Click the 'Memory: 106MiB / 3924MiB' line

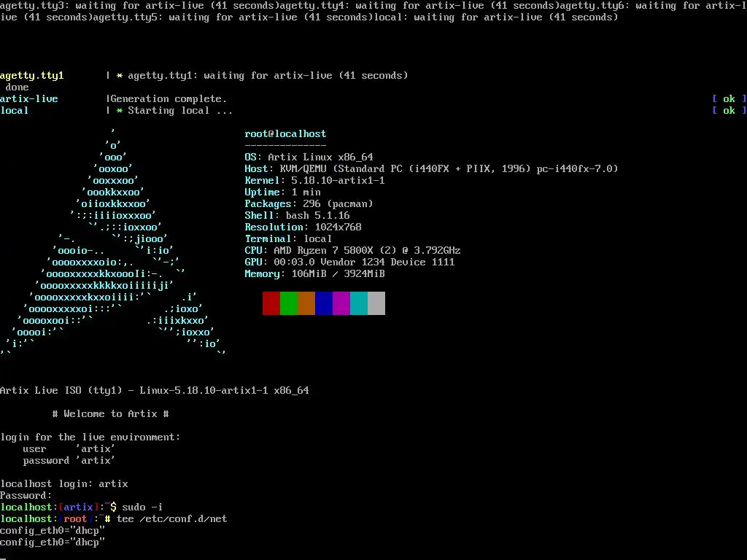(x=314, y=274)
